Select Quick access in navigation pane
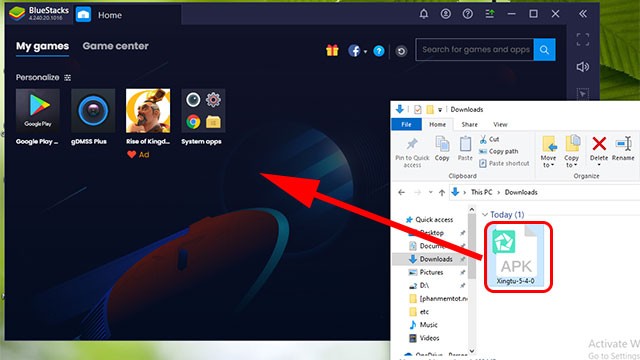 pyautogui.click(x=430, y=220)
